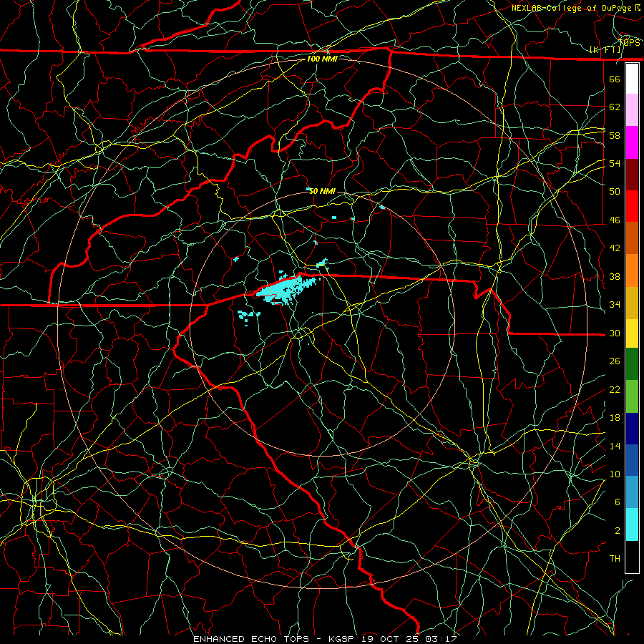This screenshot has height=644, width=644.
Task: Click the 38 scale label
Action: pos(615,276)
